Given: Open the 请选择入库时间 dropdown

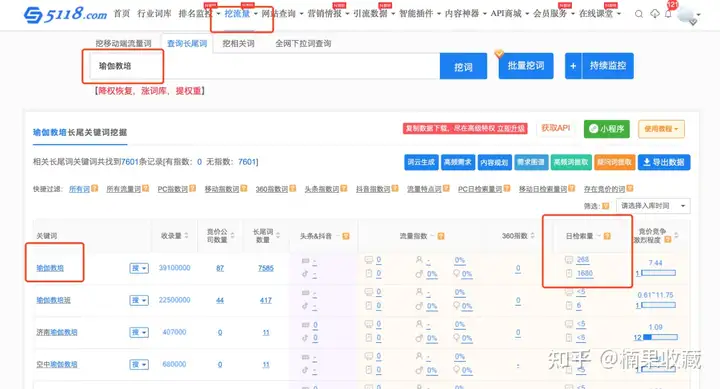Looking at the screenshot, I should pos(653,206).
